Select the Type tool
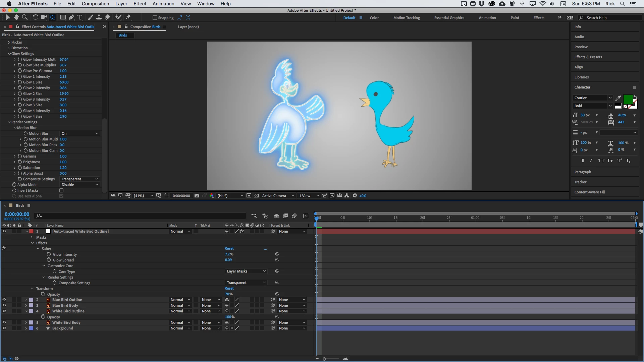The height and width of the screenshot is (362, 644). coord(80,17)
